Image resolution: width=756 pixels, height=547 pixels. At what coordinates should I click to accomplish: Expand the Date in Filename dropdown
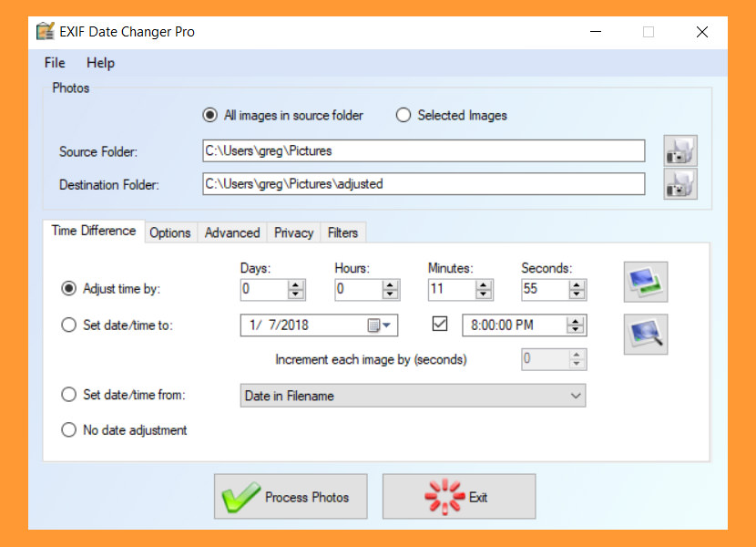(575, 396)
